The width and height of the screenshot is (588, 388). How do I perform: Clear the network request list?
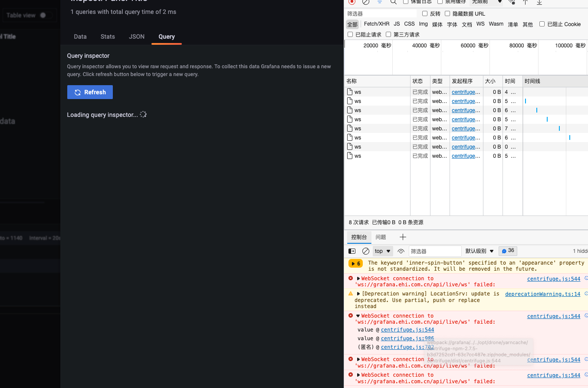click(365, 2)
